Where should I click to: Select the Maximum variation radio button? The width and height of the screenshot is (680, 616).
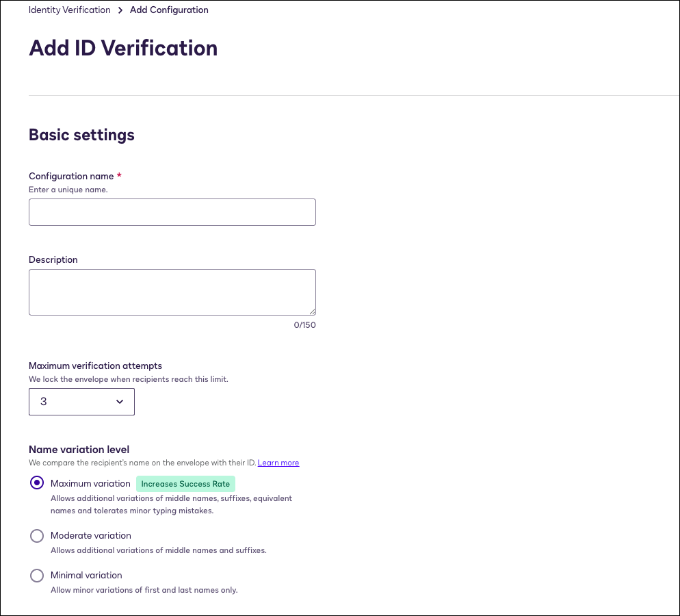[37, 483]
